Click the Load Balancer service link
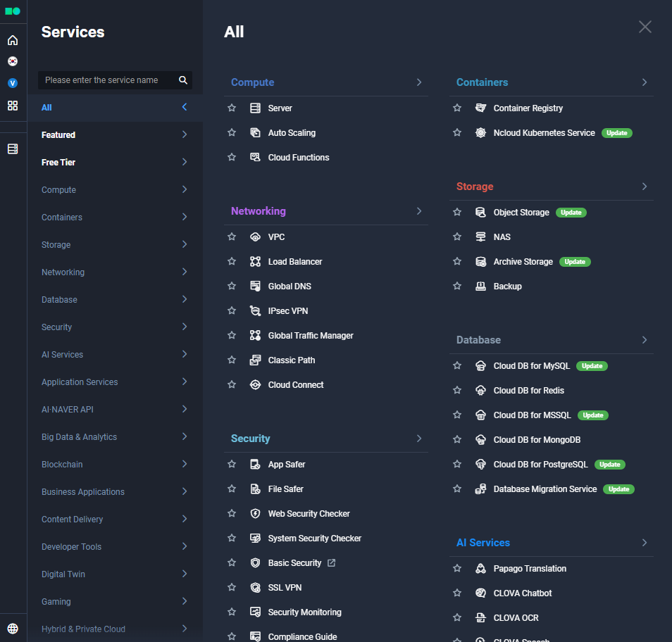The width and height of the screenshot is (672, 642). [x=295, y=261]
